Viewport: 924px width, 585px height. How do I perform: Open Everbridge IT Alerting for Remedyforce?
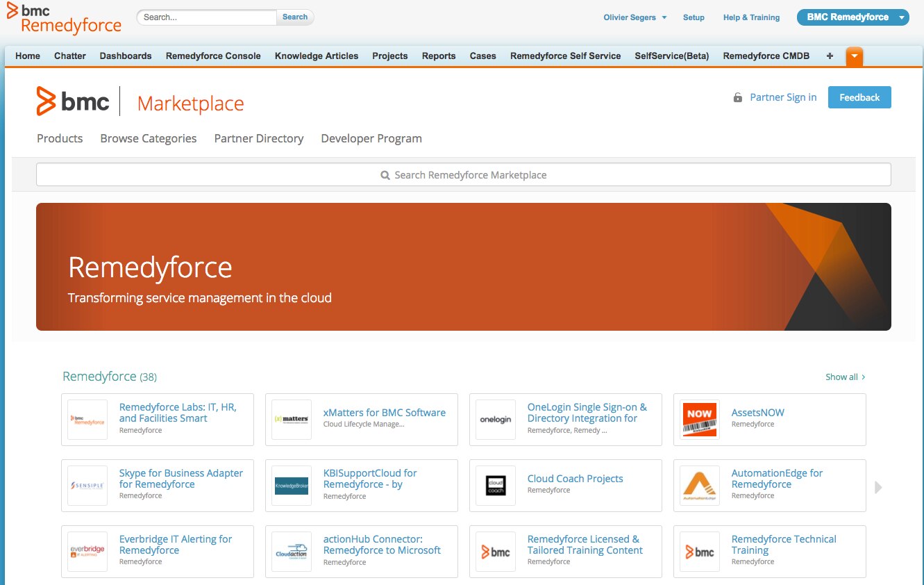click(x=176, y=545)
